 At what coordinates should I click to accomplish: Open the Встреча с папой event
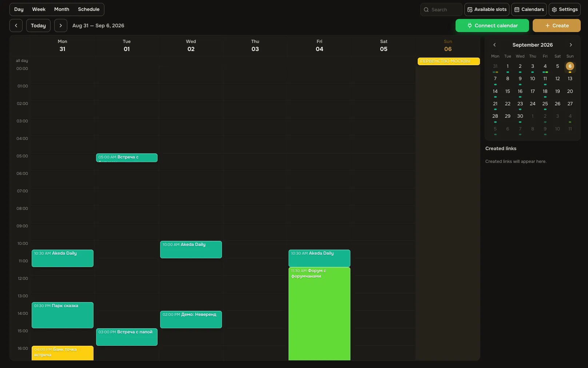coord(127,337)
